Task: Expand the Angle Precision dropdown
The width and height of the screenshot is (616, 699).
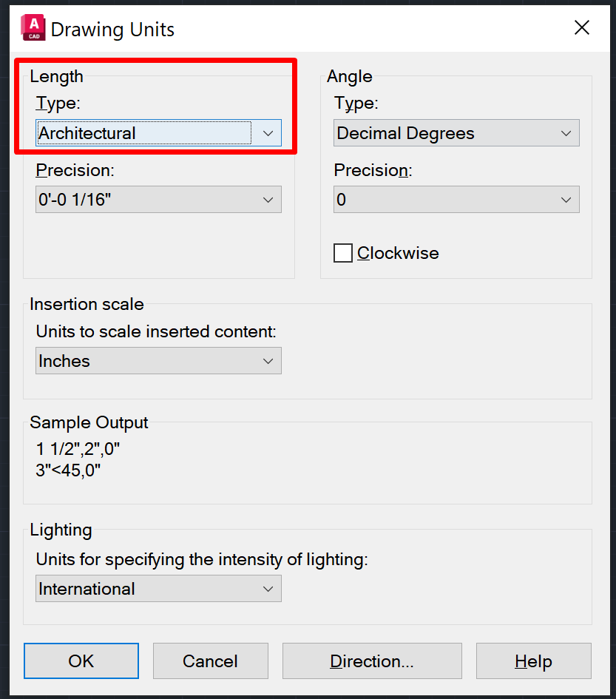Action: point(456,200)
